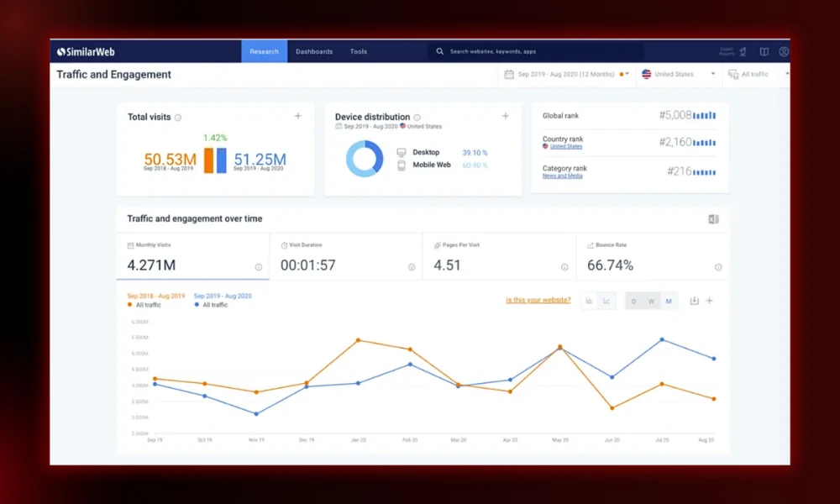Select the Bounce Rate metric tab
Screen dimensions: 840x504
pyautogui.click(x=653, y=256)
